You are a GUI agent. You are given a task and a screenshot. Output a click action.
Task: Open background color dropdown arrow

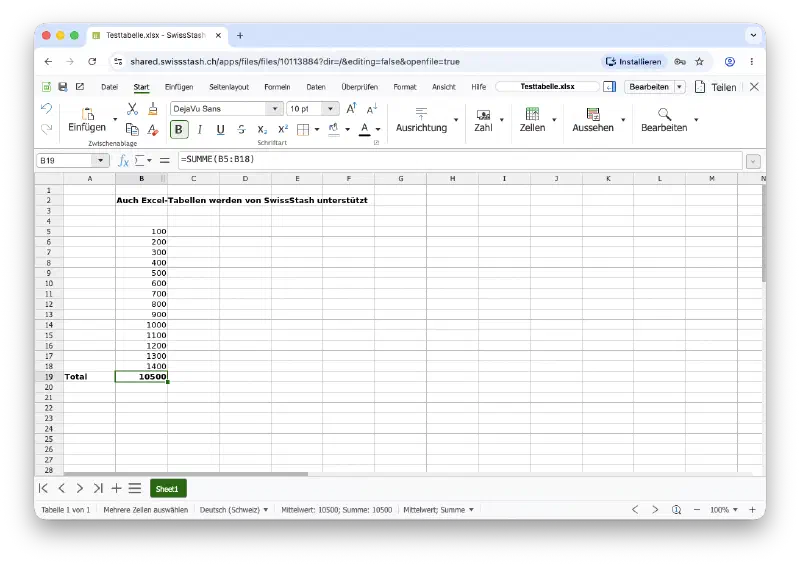click(347, 130)
